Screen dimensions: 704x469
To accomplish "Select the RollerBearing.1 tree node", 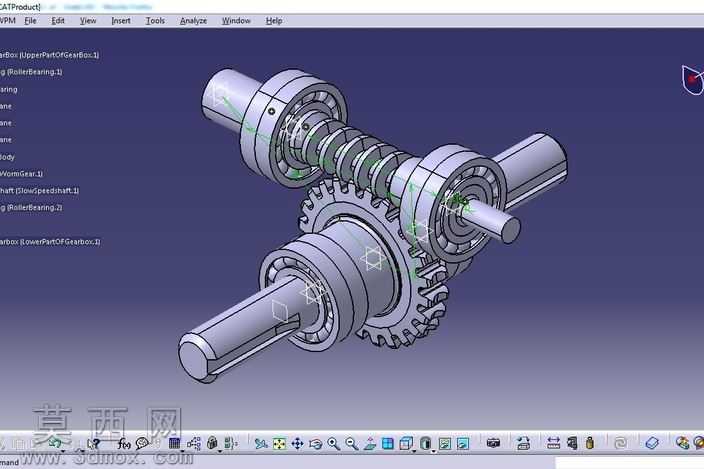I will tap(31, 72).
